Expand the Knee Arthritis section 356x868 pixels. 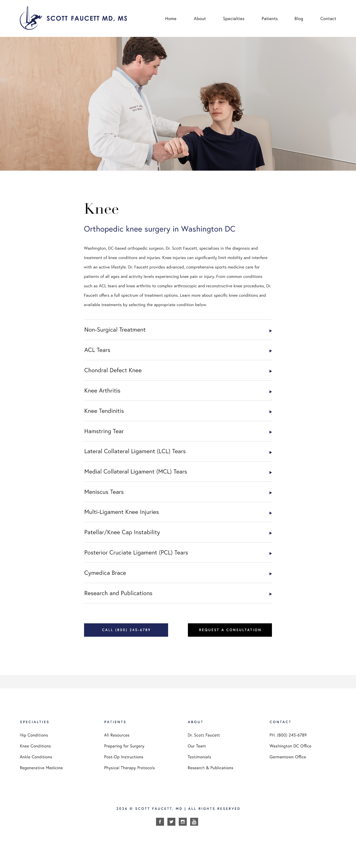click(x=178, y=391)
